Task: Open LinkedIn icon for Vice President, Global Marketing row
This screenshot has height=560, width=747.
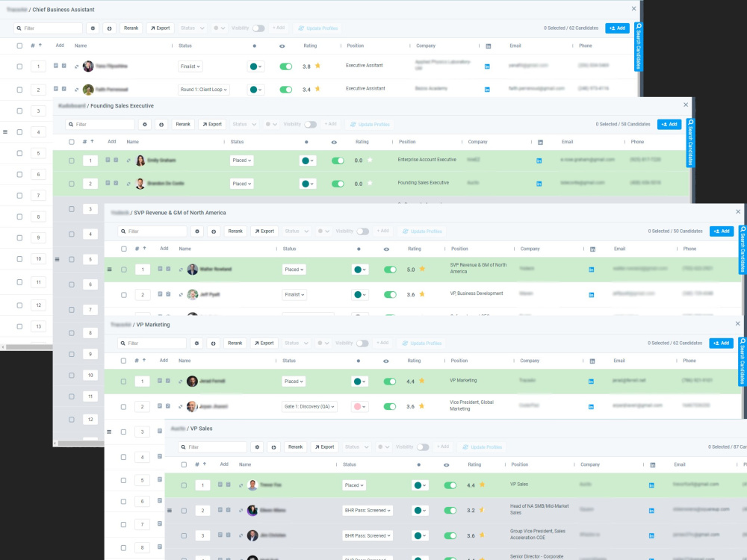Action: pyautogui.click(x=591, y=407)
